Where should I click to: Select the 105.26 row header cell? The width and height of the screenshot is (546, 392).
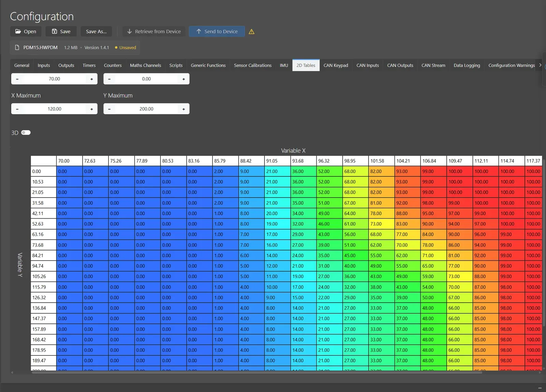pyautogui.click(x=43, y=277)
